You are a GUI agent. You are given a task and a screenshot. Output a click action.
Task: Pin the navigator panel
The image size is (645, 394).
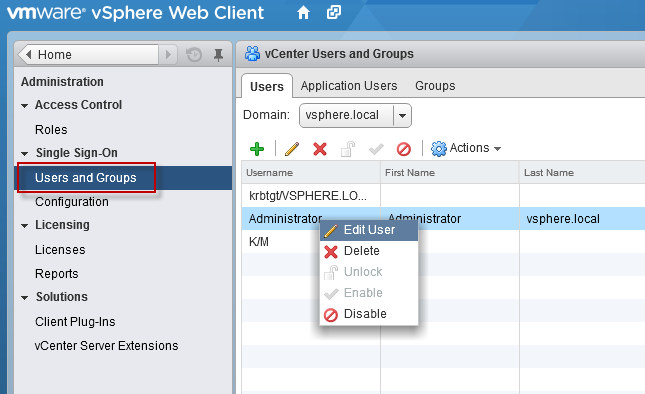(x=218, y=55)
